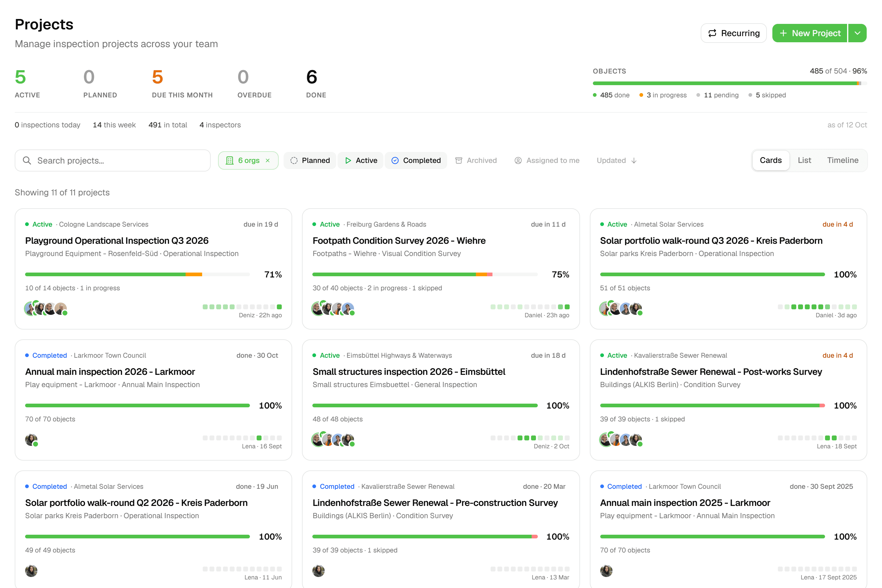Open the Updated sort dropdown
This screenshot has height=588, width=882.
[x=616, y=160]
